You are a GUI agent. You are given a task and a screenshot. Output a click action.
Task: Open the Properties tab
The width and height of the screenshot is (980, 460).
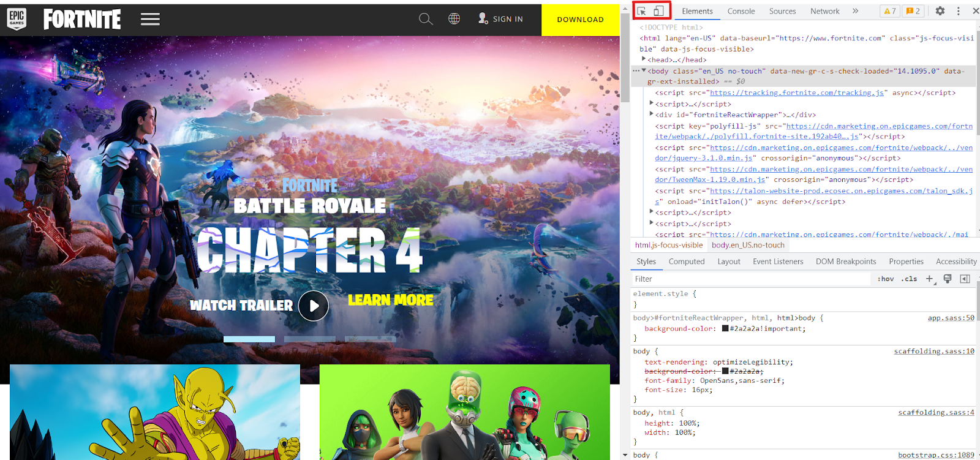tap(906, 262)
